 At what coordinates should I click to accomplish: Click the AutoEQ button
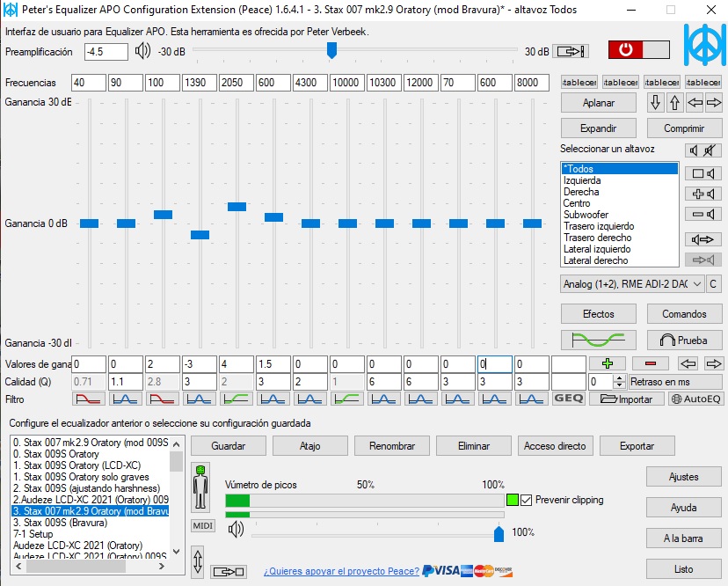point(696,399)
